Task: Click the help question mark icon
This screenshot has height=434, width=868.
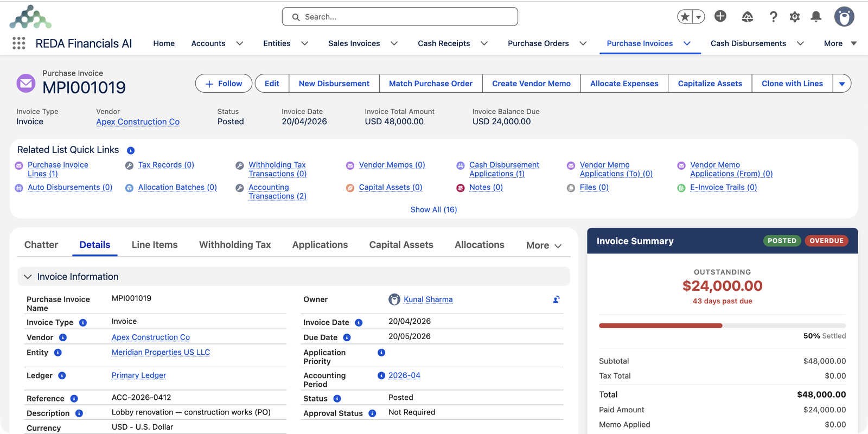Action: tap(774, 17)
